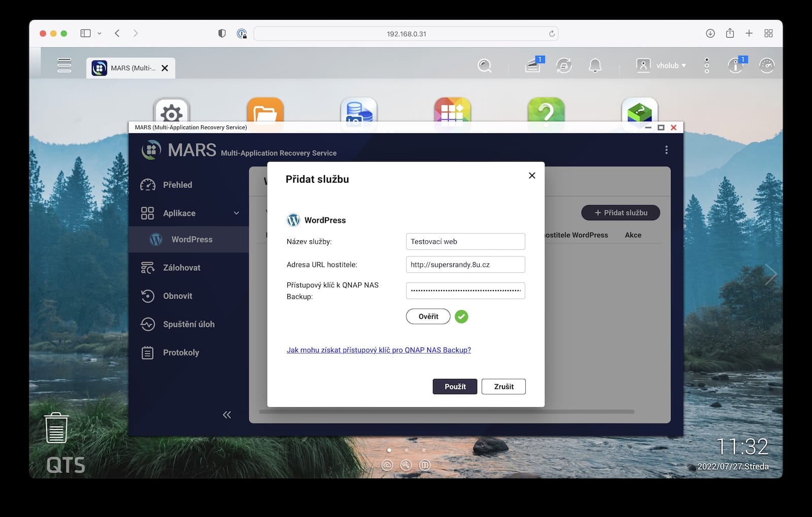
Task: Show event notifications bell
Action: (595, 66)
